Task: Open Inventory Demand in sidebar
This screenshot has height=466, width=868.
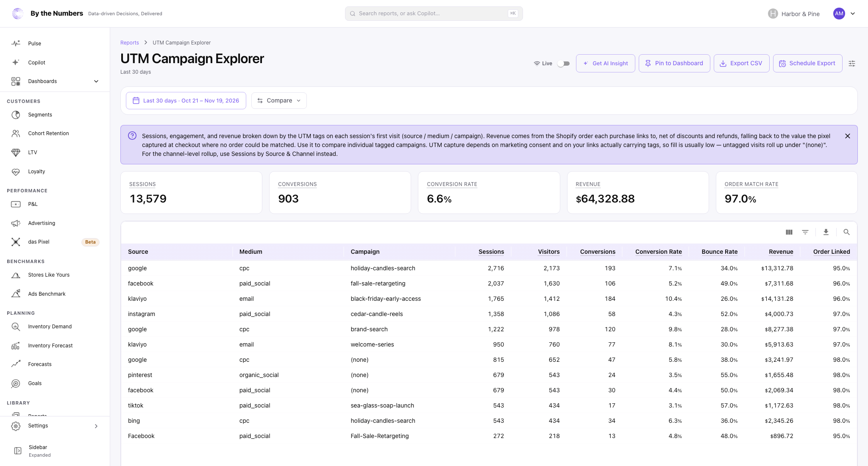Action: [55, 327]
